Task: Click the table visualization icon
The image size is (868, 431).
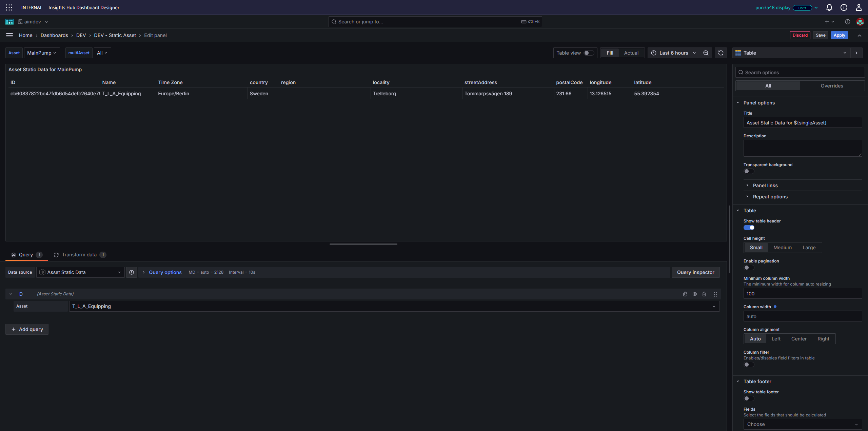Action: pyautogui.click(x=738, y=53)
